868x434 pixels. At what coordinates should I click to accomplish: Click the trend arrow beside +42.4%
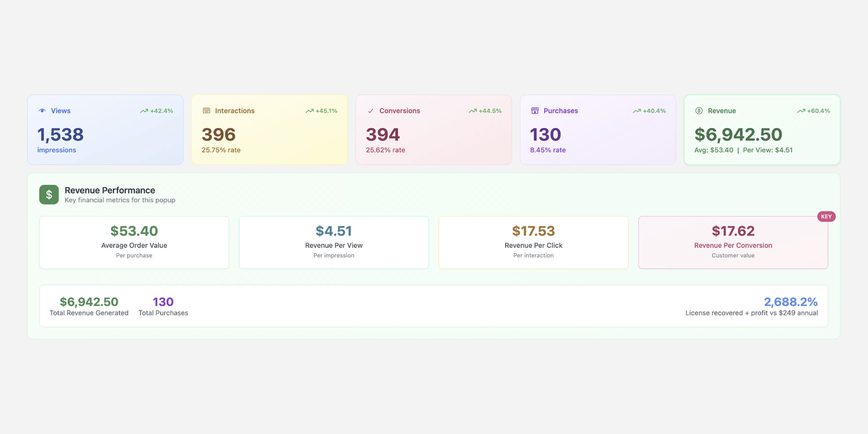tap(144, 111)
